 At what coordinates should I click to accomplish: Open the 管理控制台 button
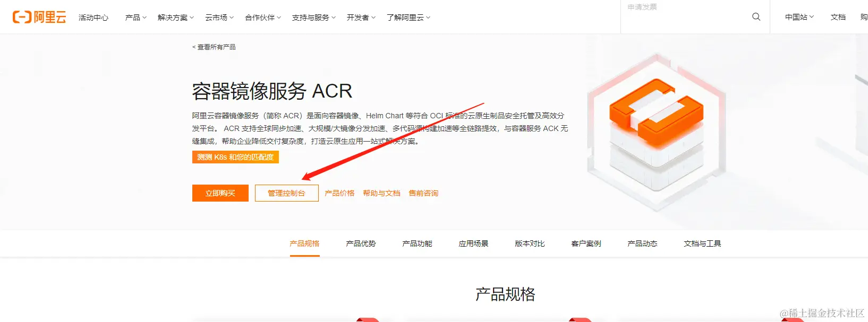(287, 193)
